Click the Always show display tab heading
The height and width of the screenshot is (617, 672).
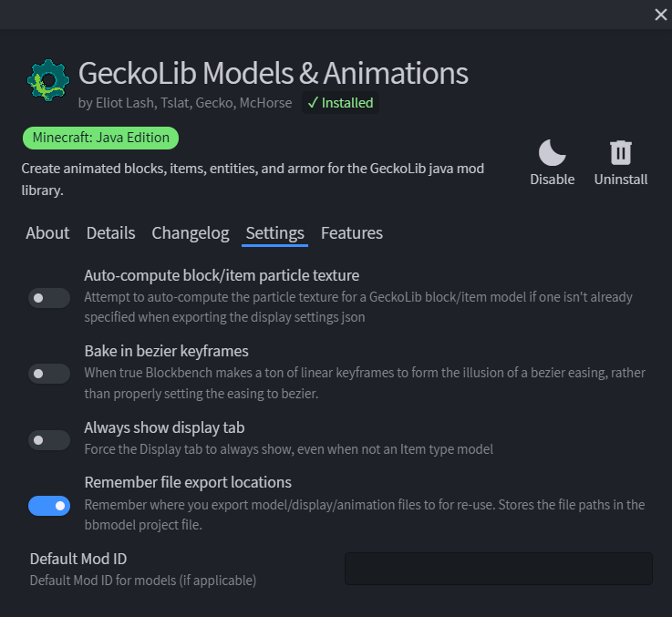pyautogui.click(x=164, y=427)
